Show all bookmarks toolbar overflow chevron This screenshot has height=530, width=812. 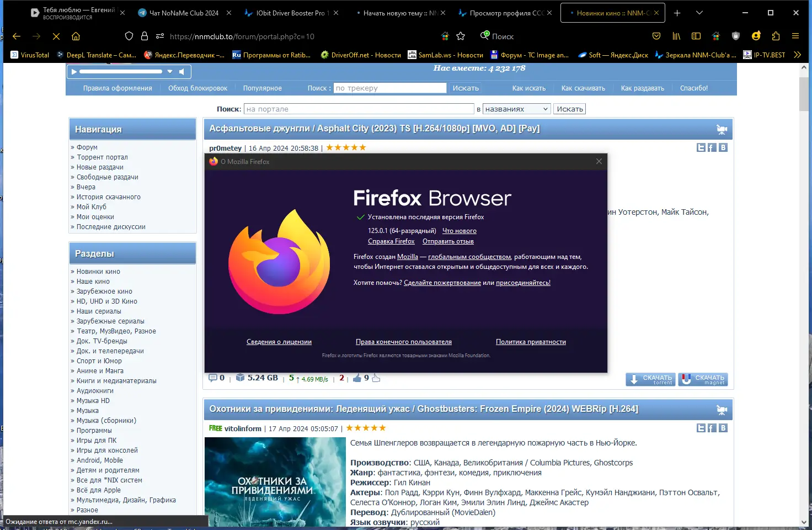pyautogui.click(x=797, y=55)
